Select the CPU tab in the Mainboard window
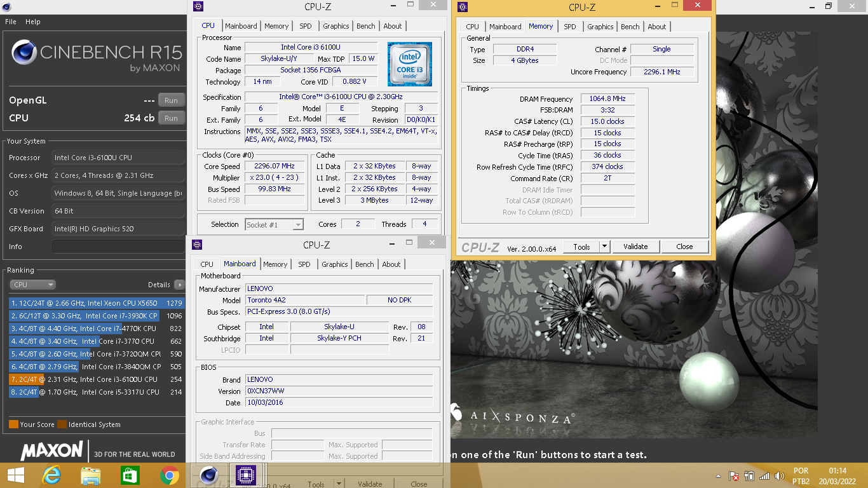Screen dimensions: 868x488 pyautogui.click(x=207, y=264)
